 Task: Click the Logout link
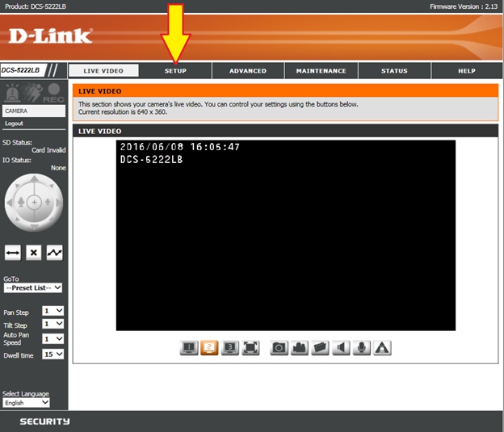[14, 124]
